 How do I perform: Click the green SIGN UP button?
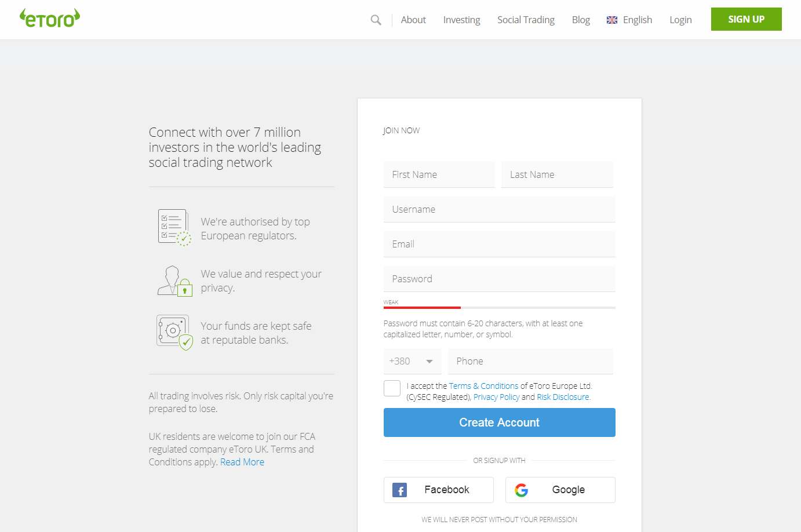pyautogui.click(x=747, y=19)
